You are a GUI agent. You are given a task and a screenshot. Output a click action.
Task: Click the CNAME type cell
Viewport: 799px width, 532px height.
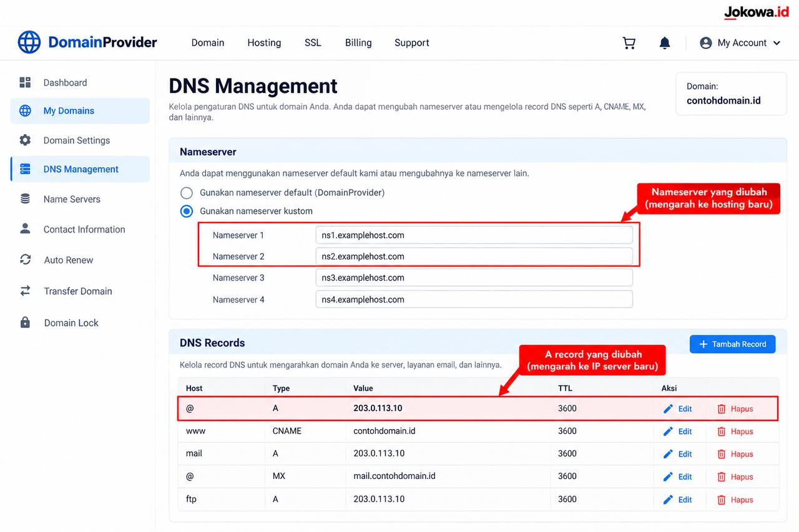click(x=287, y=431)
